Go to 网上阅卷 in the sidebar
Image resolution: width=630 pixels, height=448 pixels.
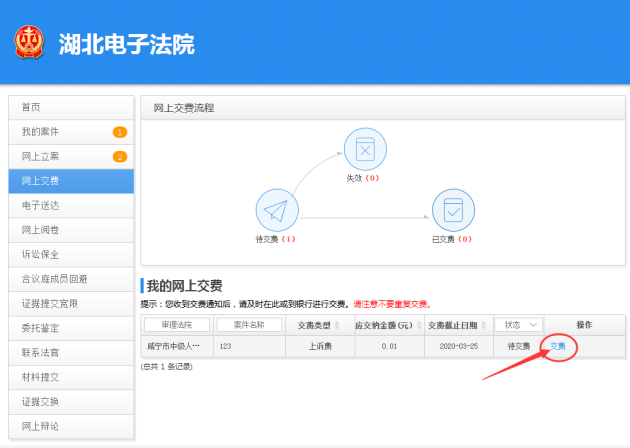pyautogui.click(x=70, y=230)
